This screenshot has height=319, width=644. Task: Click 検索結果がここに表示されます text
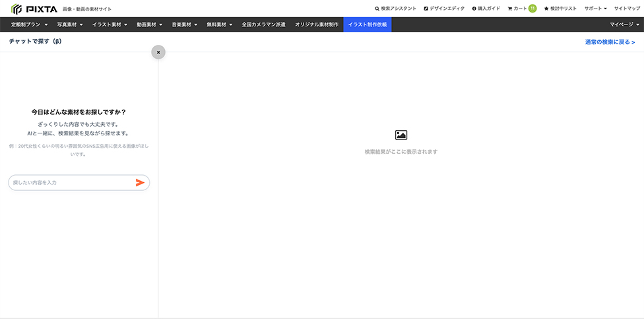point(401,152)
